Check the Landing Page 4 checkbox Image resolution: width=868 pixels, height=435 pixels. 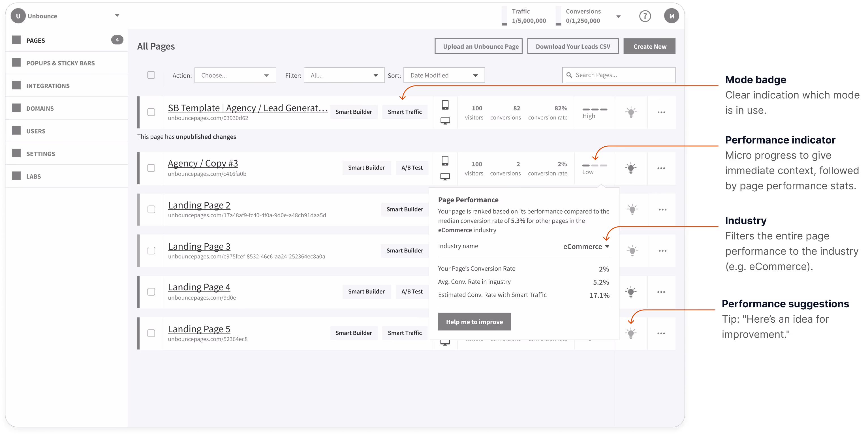click(x=151, y=292)
